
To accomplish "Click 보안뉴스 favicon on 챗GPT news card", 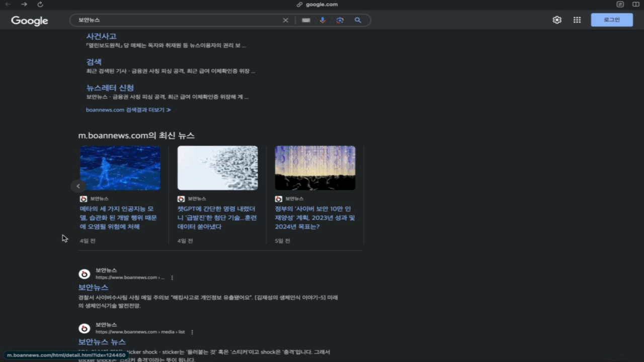I will [x=181, y=199].
